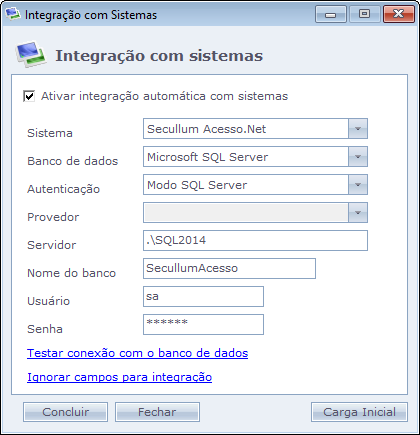Expand the Provedor dropdown arrow
This screenshot has width=420, height=435.
358,213
